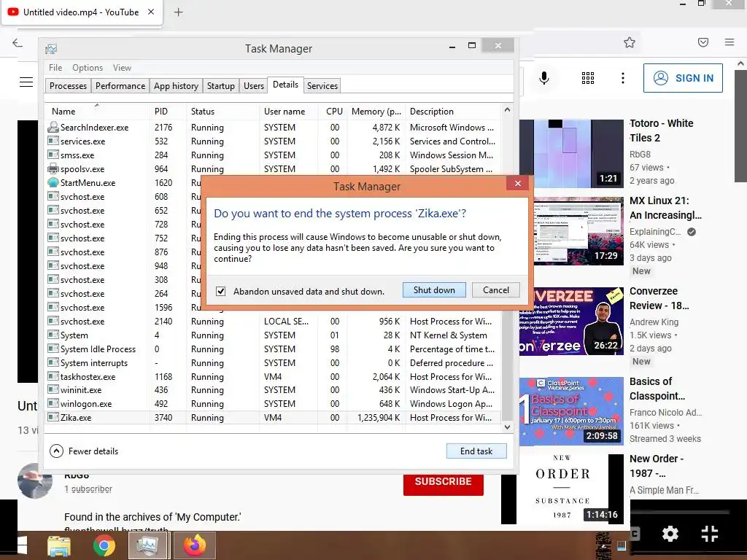
Task: Subscribe to the channel with SUBSCRIBE
Action: pos(443,481)
